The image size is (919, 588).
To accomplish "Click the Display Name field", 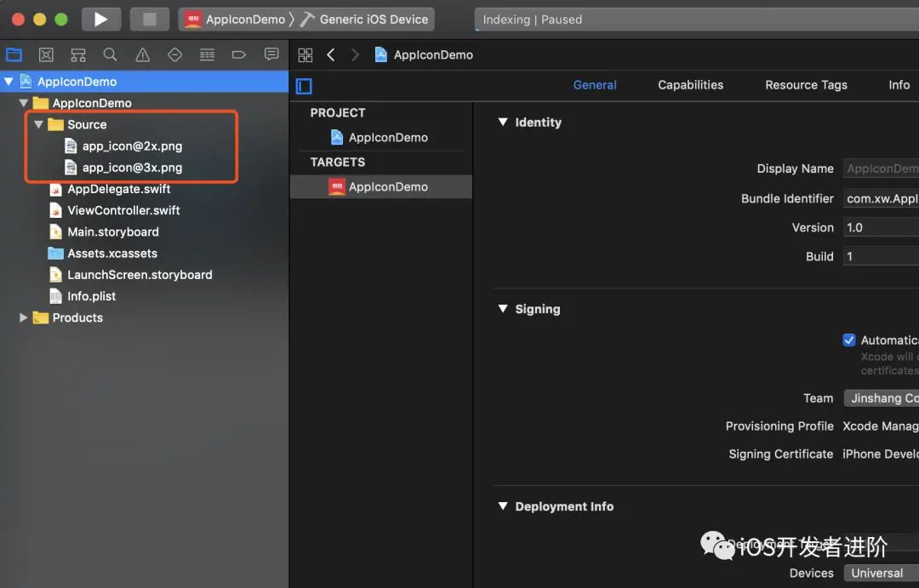I will pos(881,168).
